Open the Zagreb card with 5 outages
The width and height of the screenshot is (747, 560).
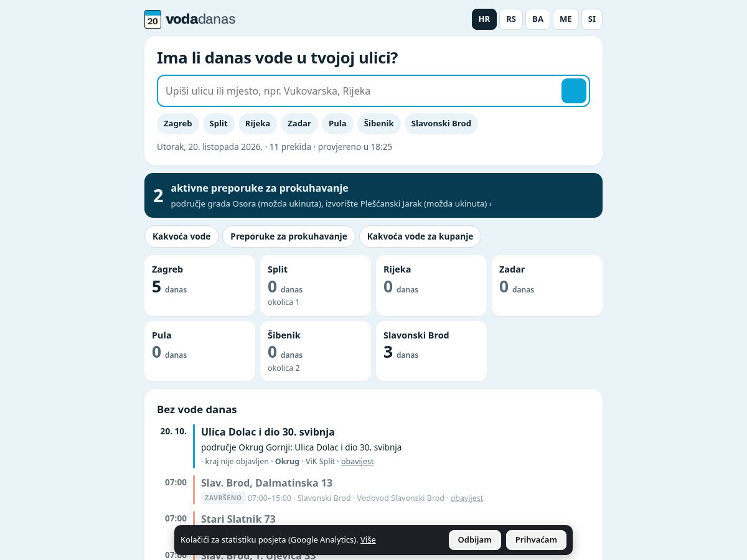[x=200, y=286]
